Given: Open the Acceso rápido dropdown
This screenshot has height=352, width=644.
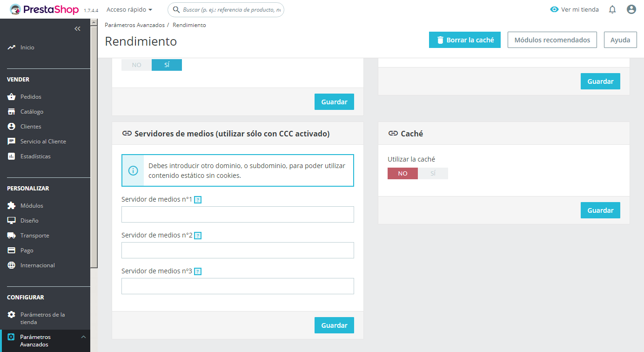Looking at the screenshot, I should [129, 9].
